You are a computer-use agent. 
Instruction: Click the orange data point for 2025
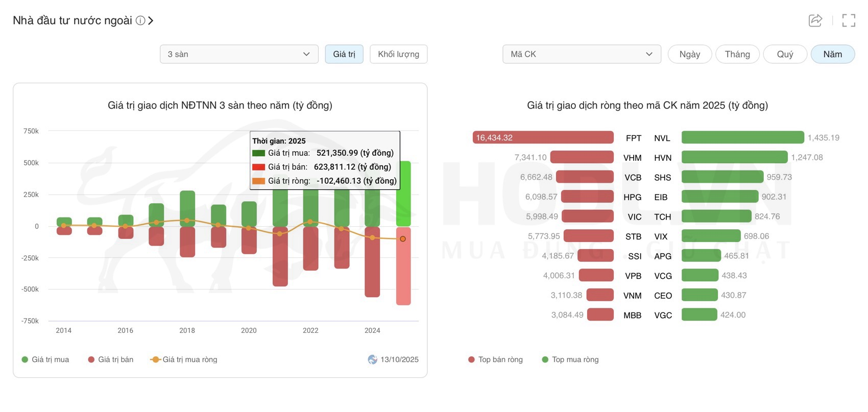403,239
